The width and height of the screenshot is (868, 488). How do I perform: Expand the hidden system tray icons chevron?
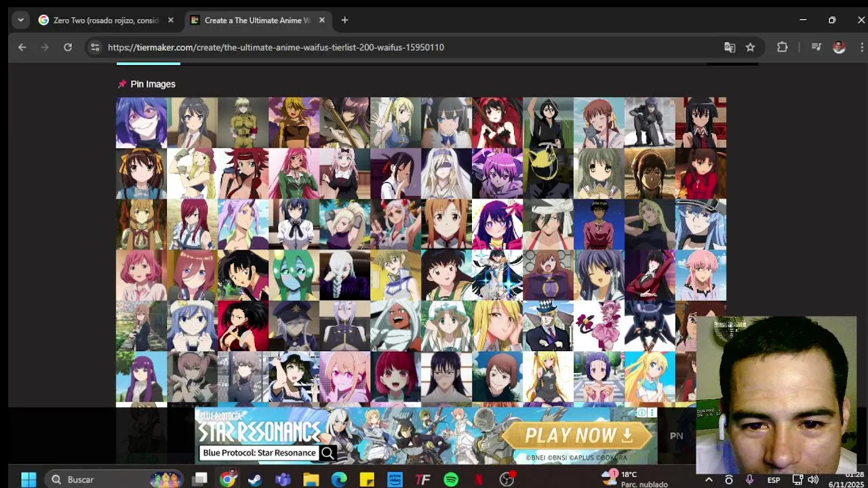click(x=709, y=480)
